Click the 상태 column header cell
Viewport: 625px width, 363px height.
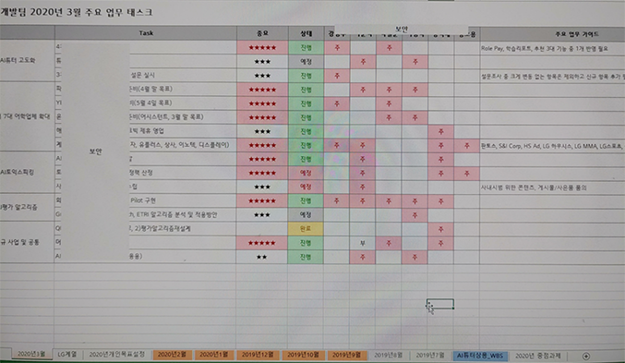306,33
